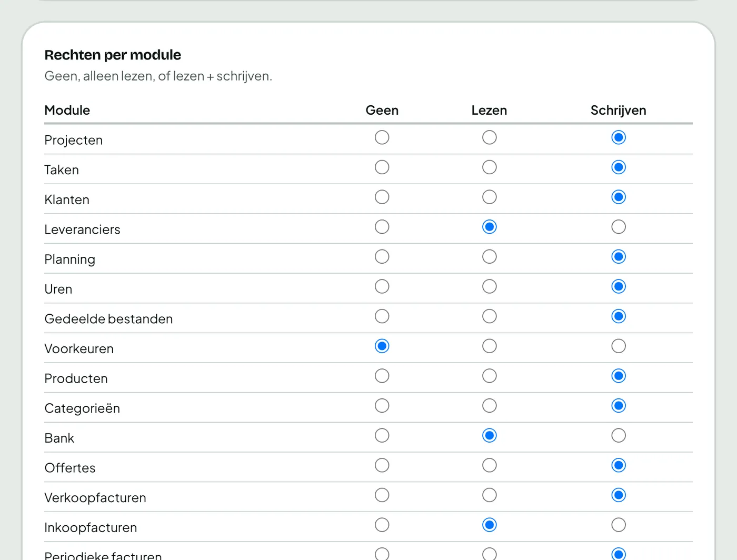Set Taken to Lezen only
This screenshot has width=737, height=560.
(490, 167)
